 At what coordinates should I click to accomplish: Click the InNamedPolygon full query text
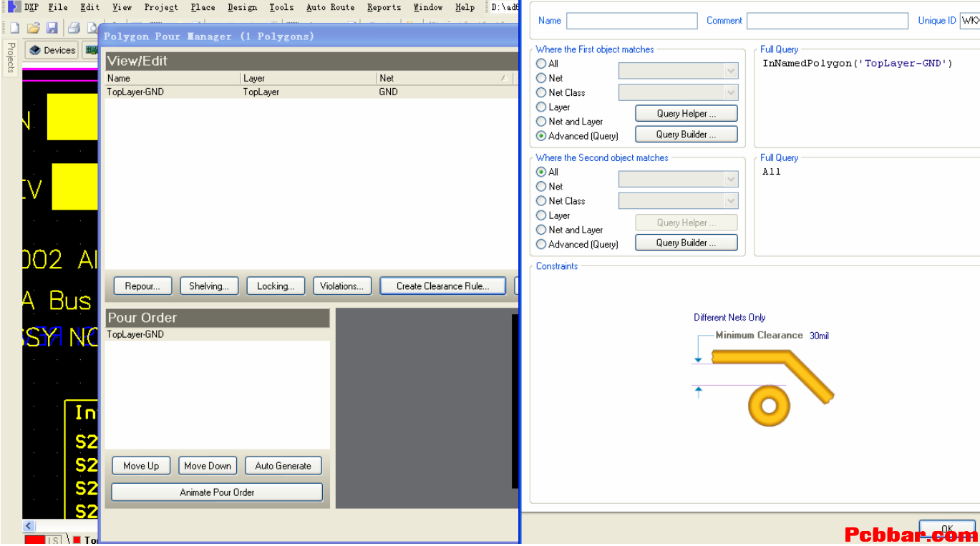coord(858,64)
